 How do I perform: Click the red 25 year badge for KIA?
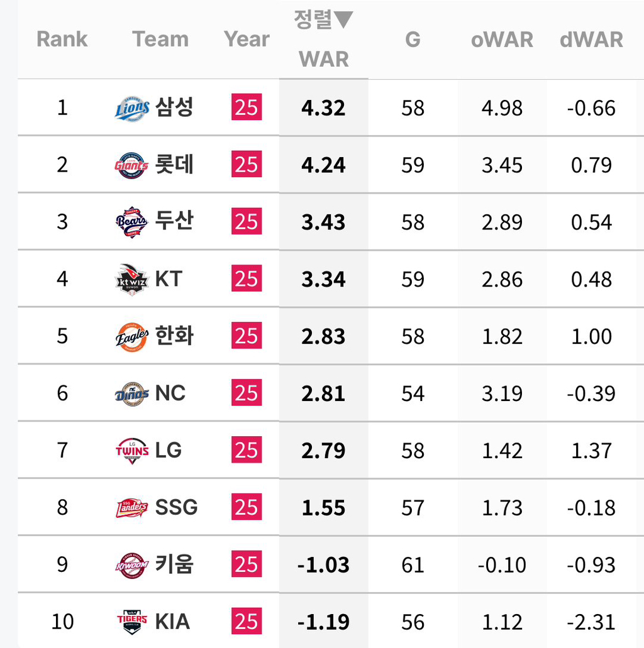(x=247, y=622)
